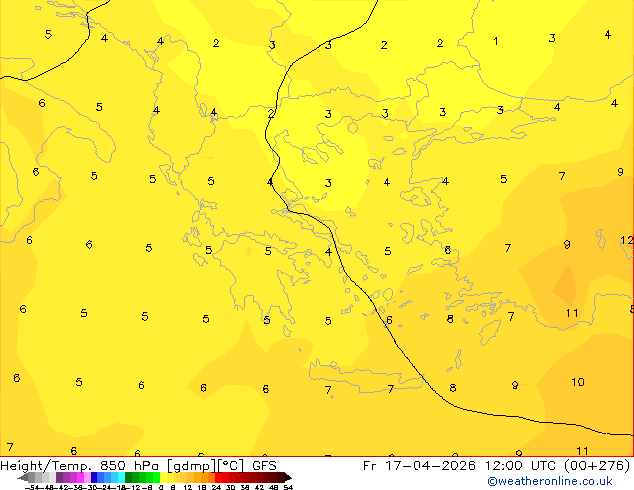Click the yellow legend swatch above 0
This screenshot has width=634, height=490.
(x=163, y=477)
